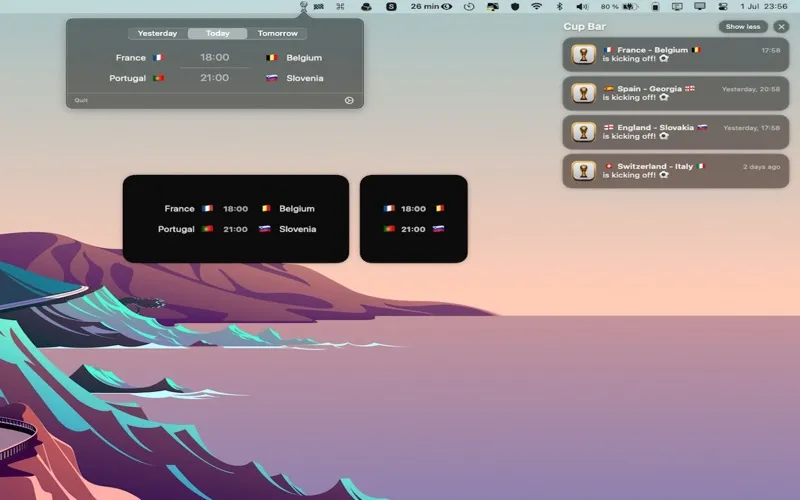This screenshot has width=800, height=500.
Task: Open the Spain - Georgia notification
Action: (676, 93)
